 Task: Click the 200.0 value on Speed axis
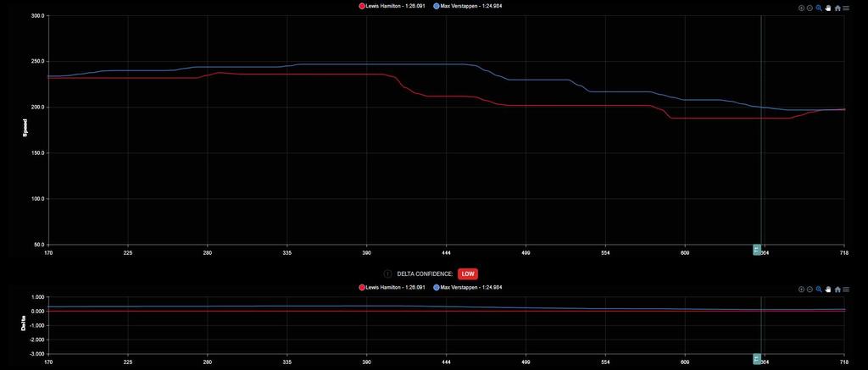pyautogui.click(x=37, y=108)
